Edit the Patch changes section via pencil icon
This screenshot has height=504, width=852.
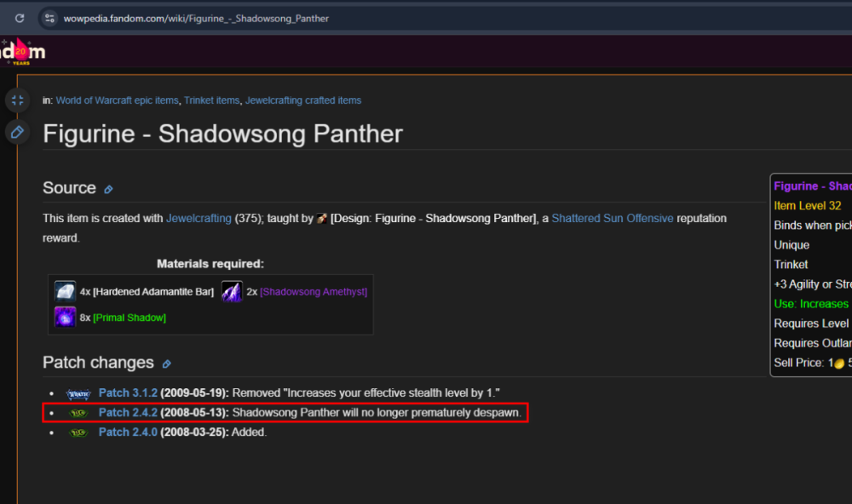tap(166, 364)
